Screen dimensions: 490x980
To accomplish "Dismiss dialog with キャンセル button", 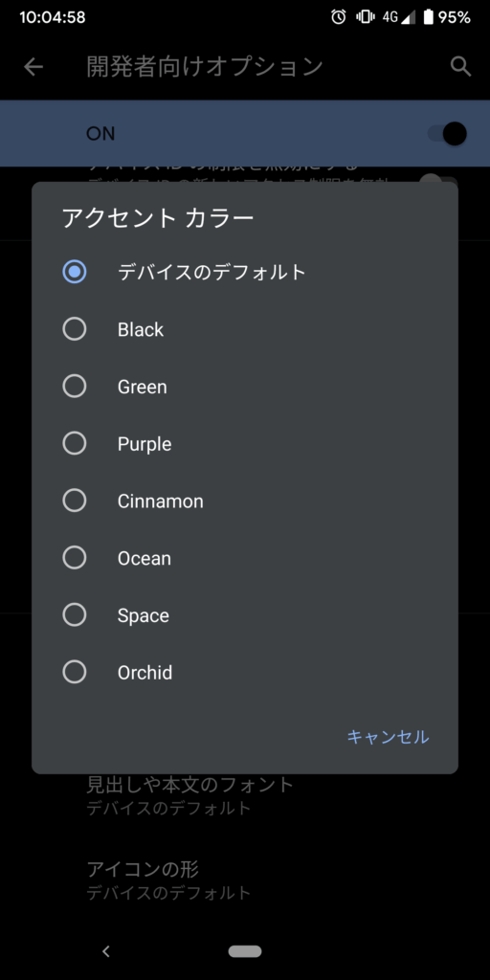I will coord(389,737).
